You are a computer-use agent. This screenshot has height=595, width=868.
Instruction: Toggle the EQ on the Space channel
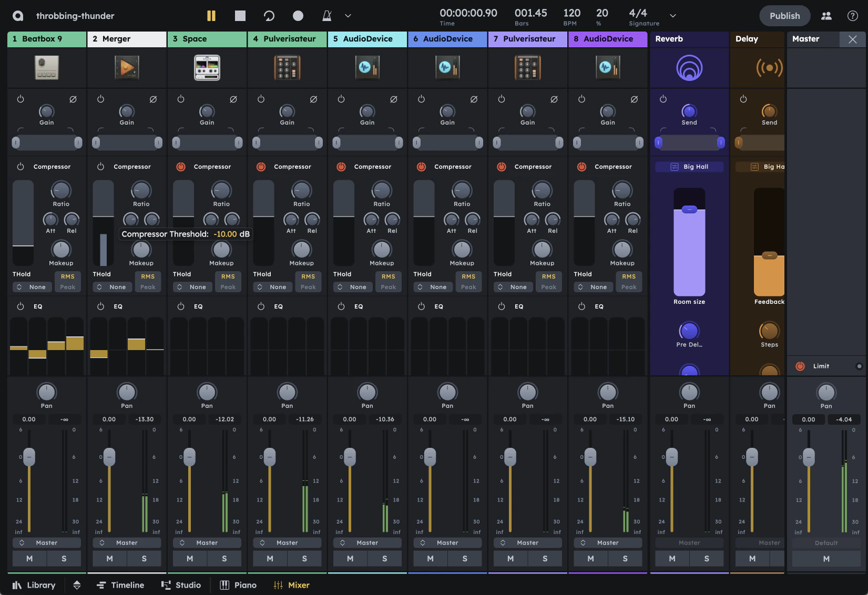pyautogui.click(x=181, y=306)
